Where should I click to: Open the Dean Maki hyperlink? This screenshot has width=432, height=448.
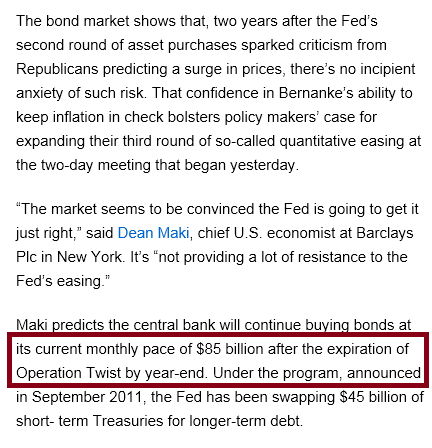[x=153, y=233]
